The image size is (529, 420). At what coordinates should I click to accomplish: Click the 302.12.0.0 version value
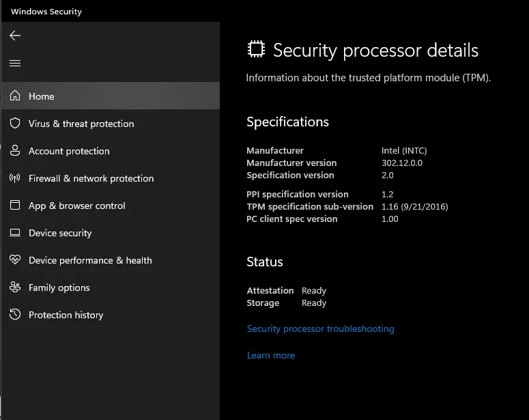click(x=402, y=163)
